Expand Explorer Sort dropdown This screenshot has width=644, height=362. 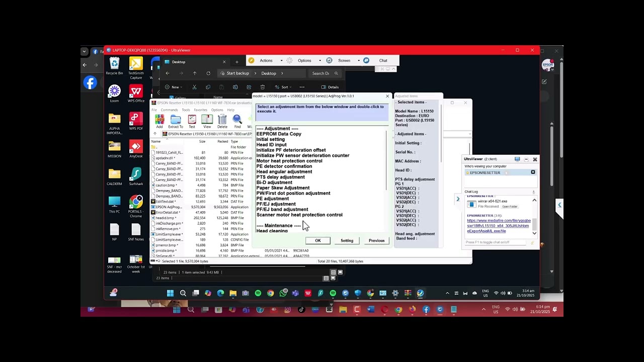pos(284,87)
